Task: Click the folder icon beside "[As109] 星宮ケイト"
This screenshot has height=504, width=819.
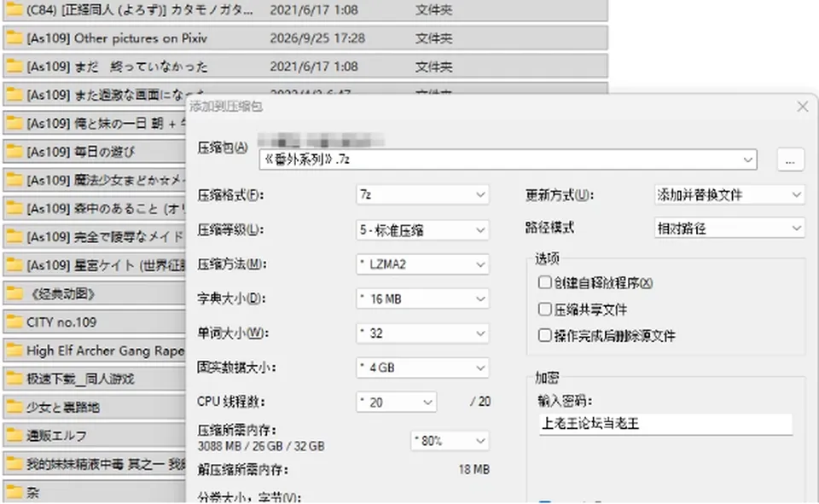Action: [15, 265]
